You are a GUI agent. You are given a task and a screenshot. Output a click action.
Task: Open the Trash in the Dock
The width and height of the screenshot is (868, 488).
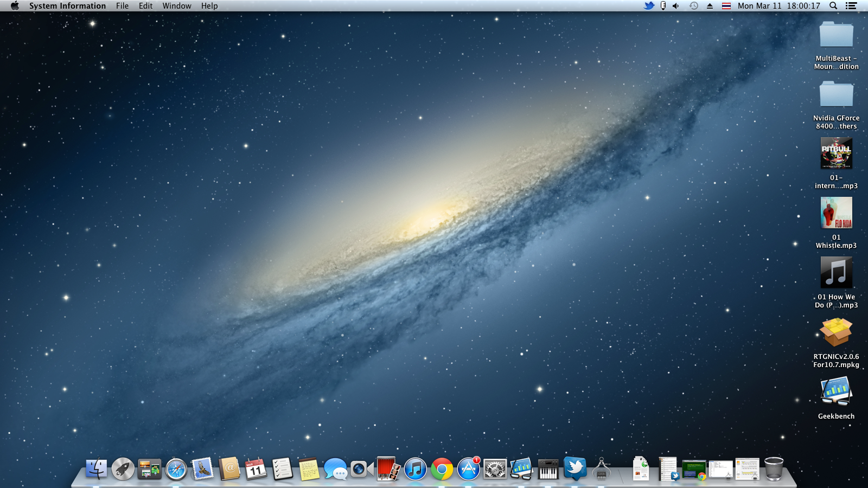click(x=774, y=469)
